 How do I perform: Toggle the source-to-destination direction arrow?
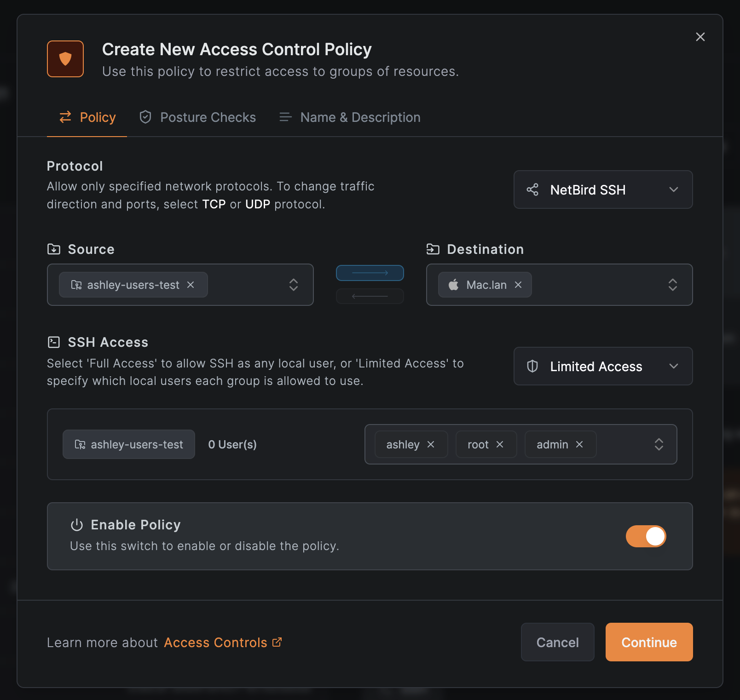(x=370, y=273)
